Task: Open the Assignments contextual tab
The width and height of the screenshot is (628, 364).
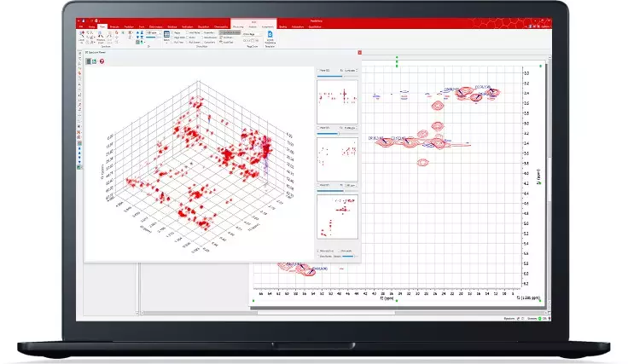Action: click(x=268, y=26)
